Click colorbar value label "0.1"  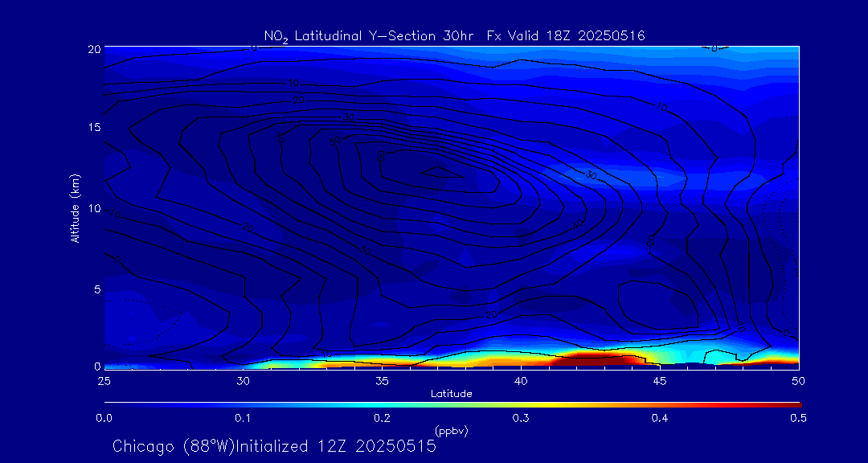243,419
